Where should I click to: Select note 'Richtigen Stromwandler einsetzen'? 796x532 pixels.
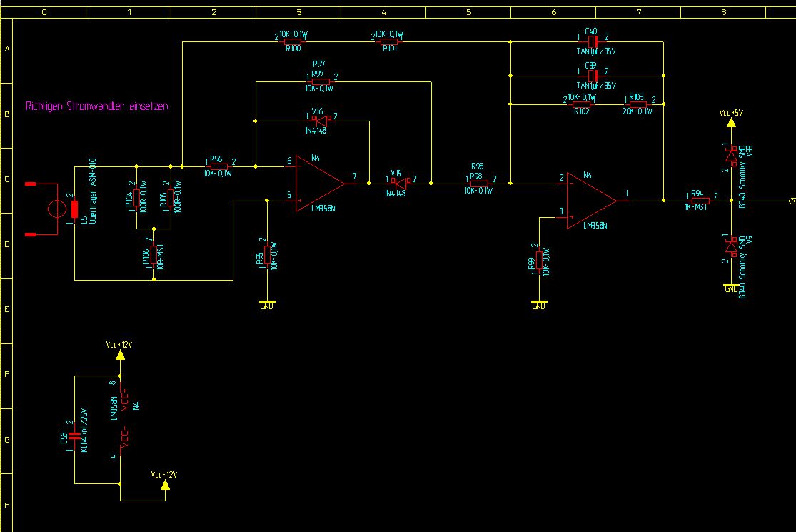[x=97, y=106]
